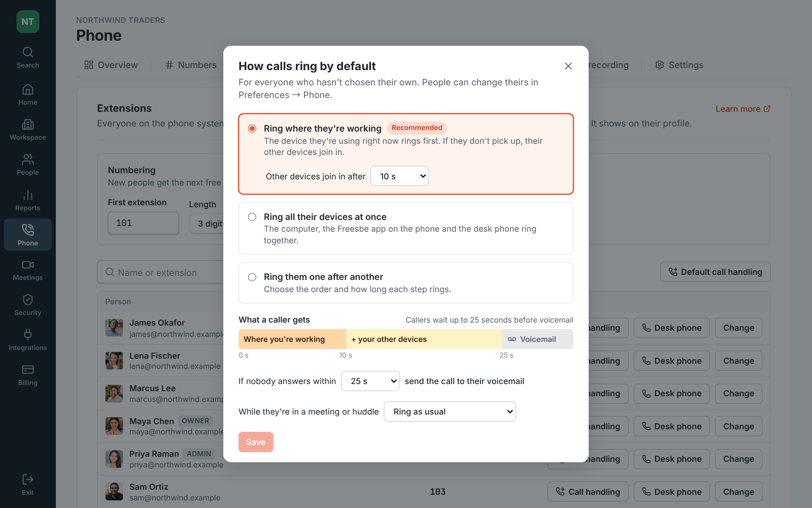812x508 pixels.
Task: Click the Recommended badge
Action: point(417,128)
